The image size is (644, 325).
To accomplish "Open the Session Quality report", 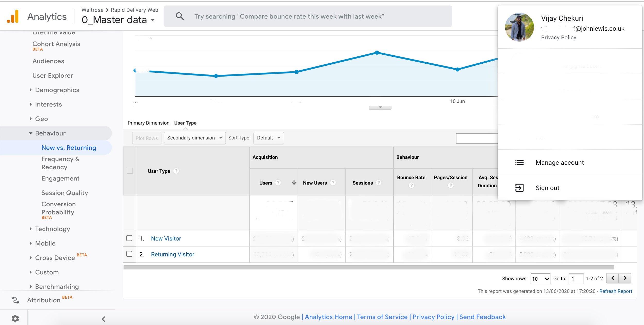I will [65, 193].
